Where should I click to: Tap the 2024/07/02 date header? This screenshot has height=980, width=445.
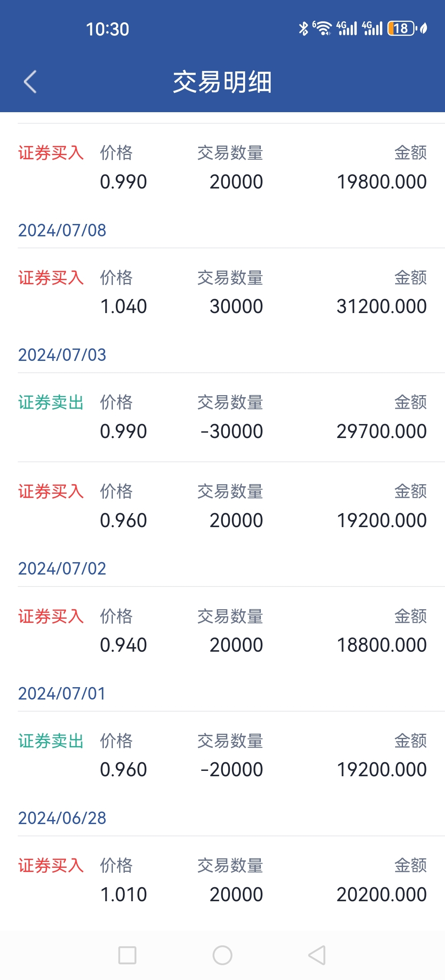(x=62, y=568)
